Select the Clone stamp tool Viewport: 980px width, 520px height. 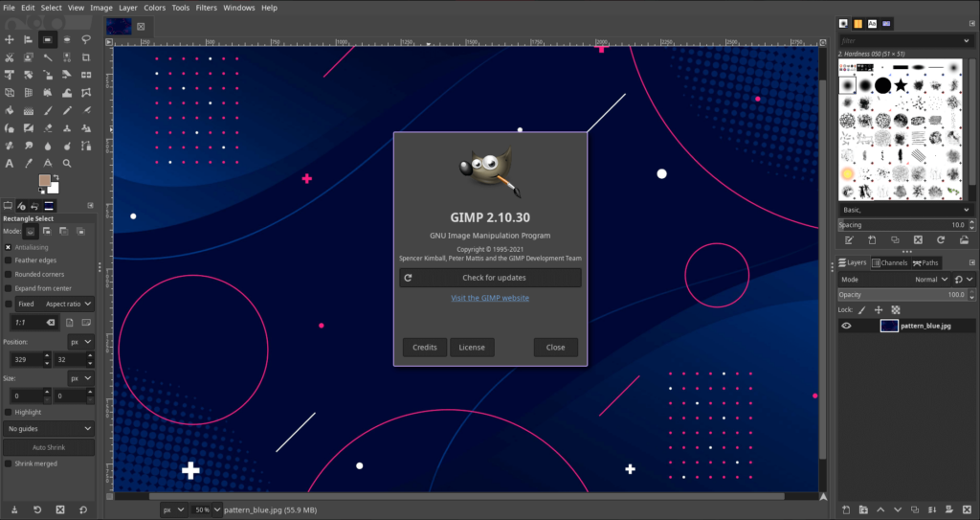click(x=67, y=128)
